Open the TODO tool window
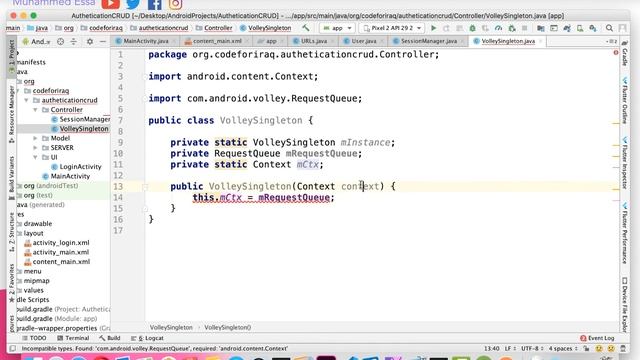Image resolution: width=640 pixels, height=360 pixels. pyautogui.click(x=34, y=338)
